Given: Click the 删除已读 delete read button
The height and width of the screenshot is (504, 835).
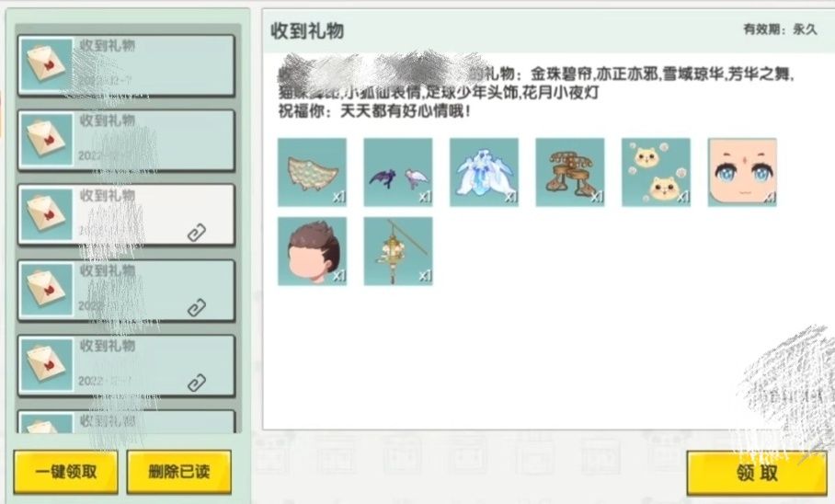Looking at the screenshot, I should [x=179, y=472].
